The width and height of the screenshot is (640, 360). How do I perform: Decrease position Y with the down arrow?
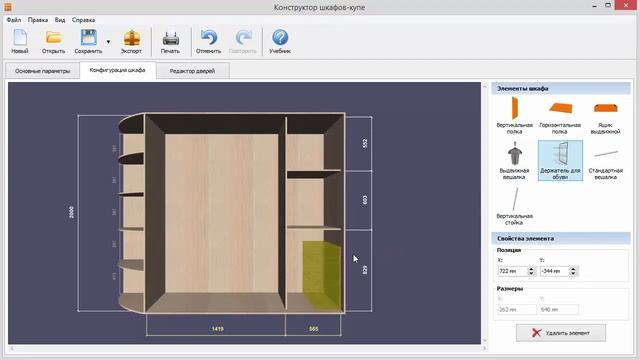[x=573, y=273]
